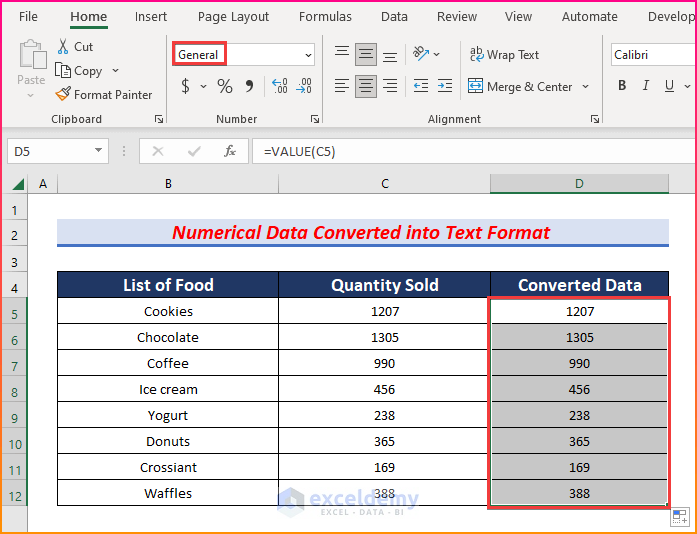Switch to the Insert tab
Image resolution: width=697 pixels, height=534 pixels.
pyautogui.click(x=151, y=16)
